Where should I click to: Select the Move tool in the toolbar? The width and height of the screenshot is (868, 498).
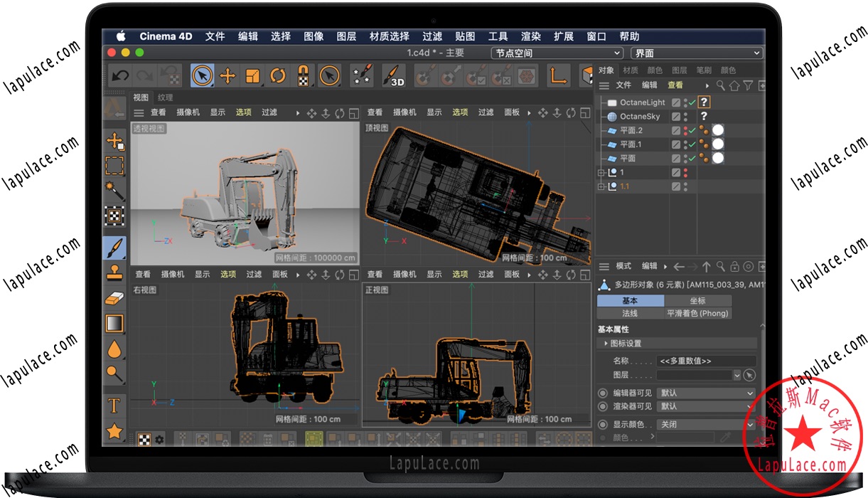coord(227,76)
